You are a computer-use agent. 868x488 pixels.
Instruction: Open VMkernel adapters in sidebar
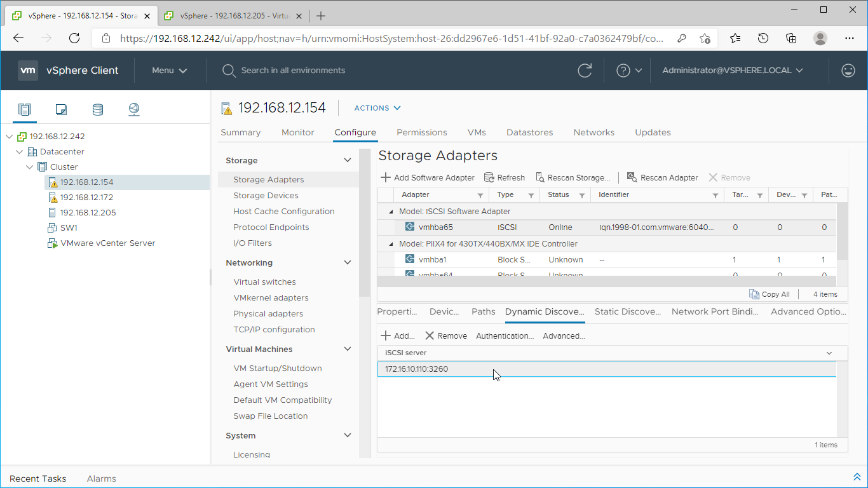pos(271,298)
